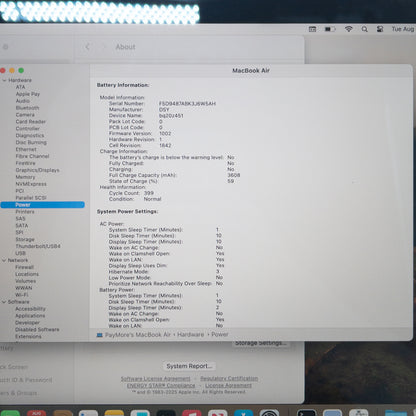
Task: Select Wi-Fi under Network
Action: pos(22,295)
